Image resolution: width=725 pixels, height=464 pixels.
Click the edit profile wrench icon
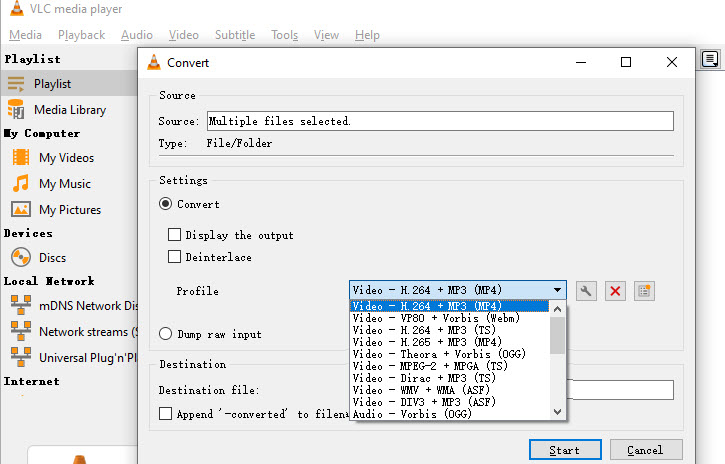point(587,291)
